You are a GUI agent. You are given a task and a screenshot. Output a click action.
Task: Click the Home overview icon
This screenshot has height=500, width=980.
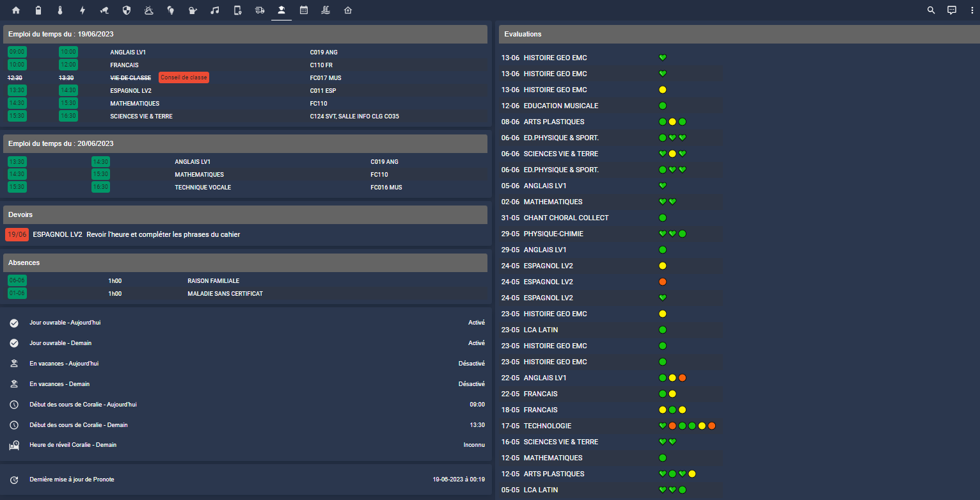pos(16,10)
